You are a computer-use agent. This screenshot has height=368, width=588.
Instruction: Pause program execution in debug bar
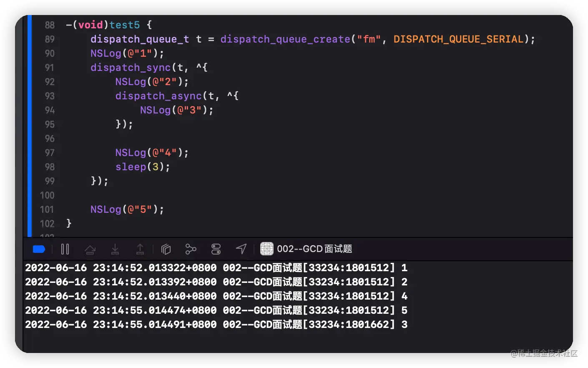tap(65, 249)
